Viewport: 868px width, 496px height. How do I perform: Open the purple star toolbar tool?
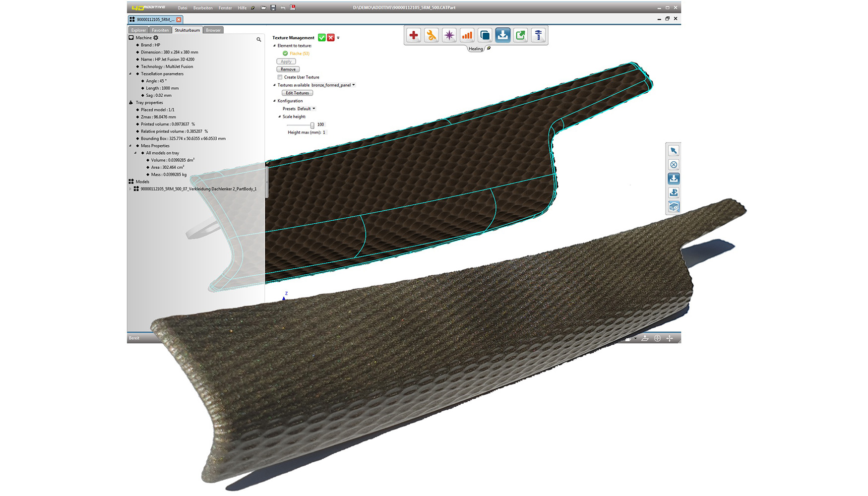(449, 35)
